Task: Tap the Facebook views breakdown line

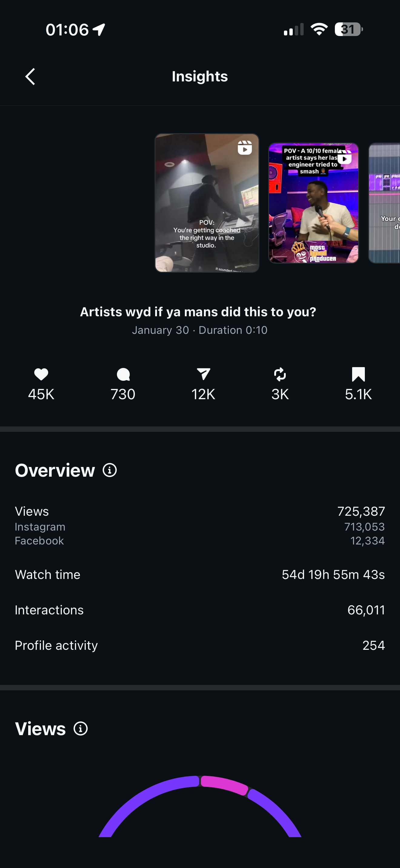Action: [200, 541]
